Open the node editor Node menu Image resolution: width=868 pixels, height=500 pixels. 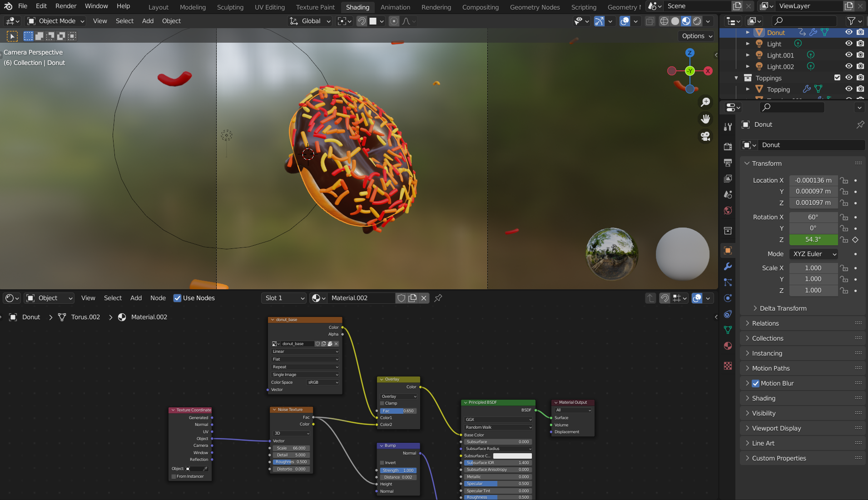pyautogui.click(x=158, y=298)
